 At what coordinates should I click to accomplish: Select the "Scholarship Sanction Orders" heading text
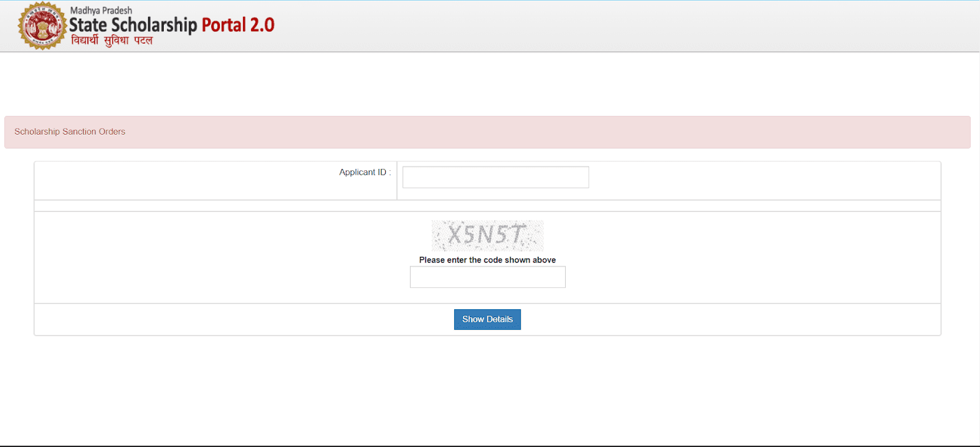tap(70, 132)
